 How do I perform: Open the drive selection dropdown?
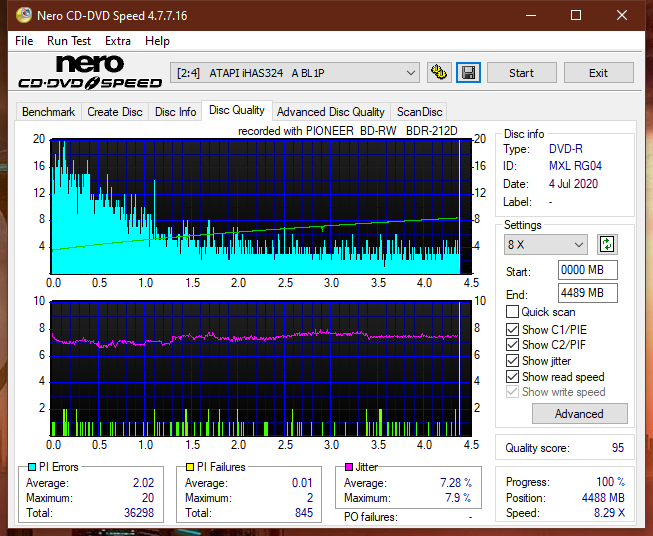click(x=295, y=73)
